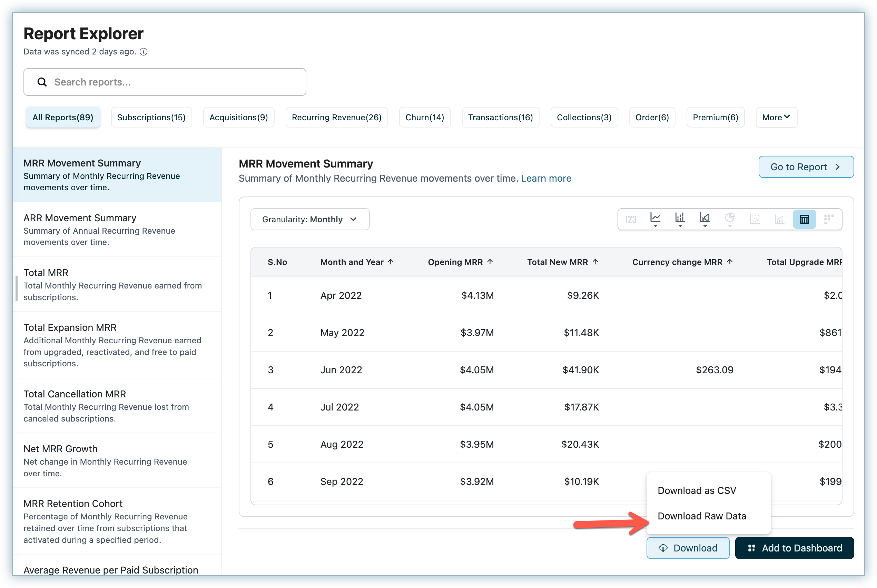Expand the More categories dropdown

776,118
